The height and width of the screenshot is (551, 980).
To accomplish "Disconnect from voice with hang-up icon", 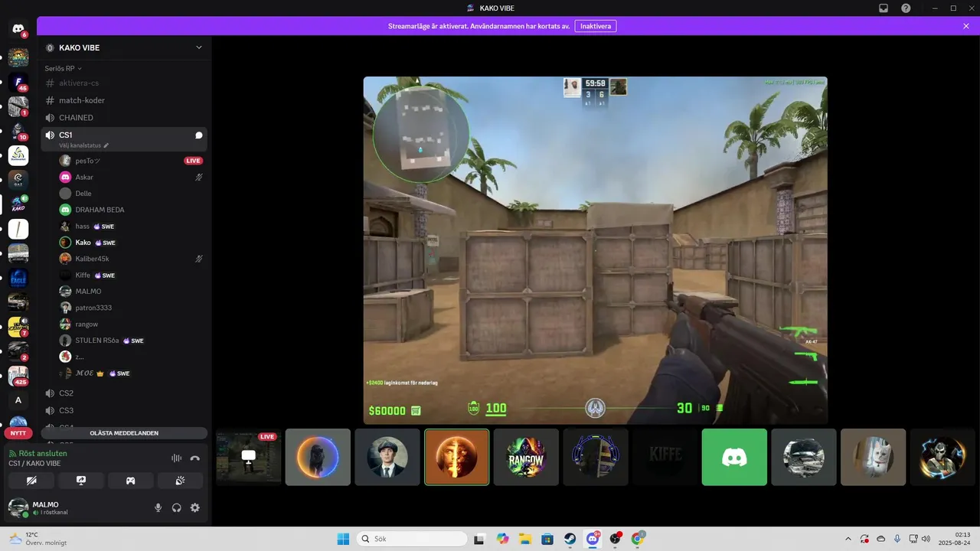I will pos(194,458).
